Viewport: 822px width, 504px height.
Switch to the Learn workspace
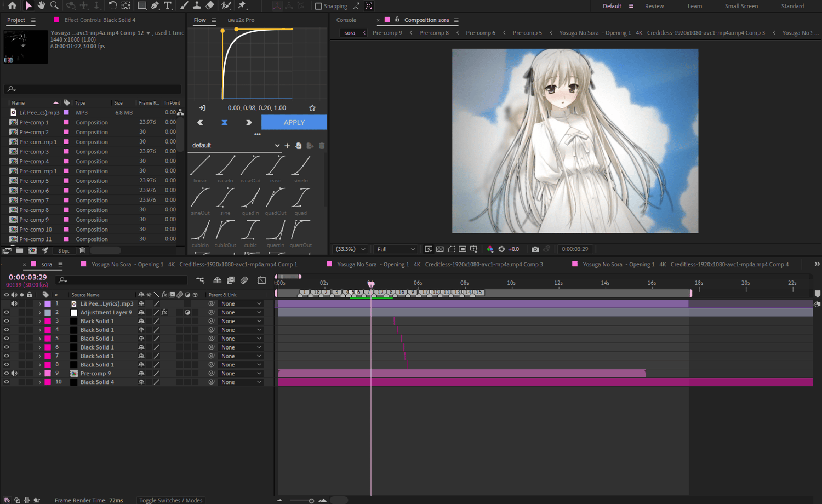pos(695,6)
